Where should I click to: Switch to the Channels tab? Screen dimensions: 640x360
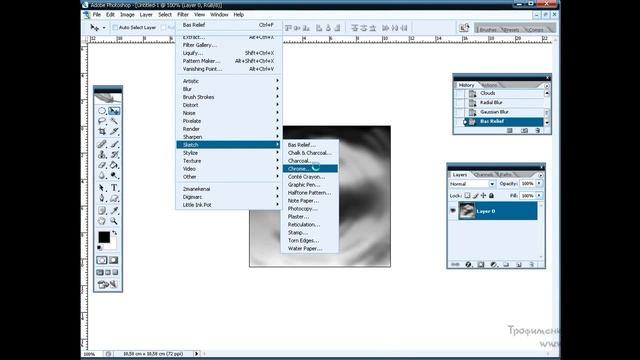pyautogui.click(x=483, y=175)
